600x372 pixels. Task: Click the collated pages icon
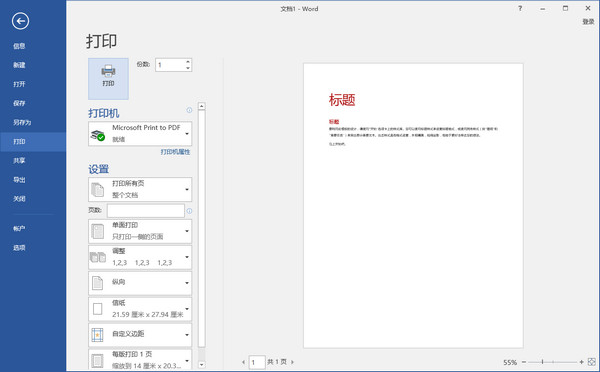[x=98, y=257]
